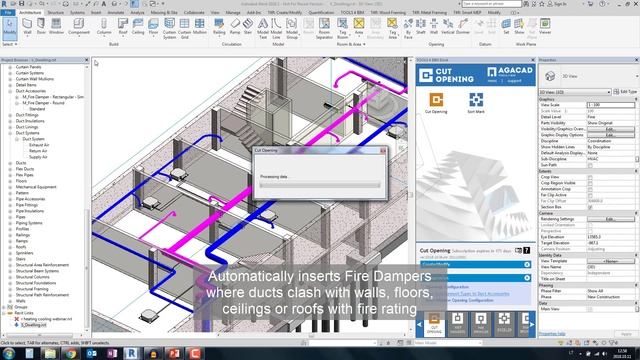Expand the Flex Pipes node
The image size is (640, 360).
coord(10,175)
